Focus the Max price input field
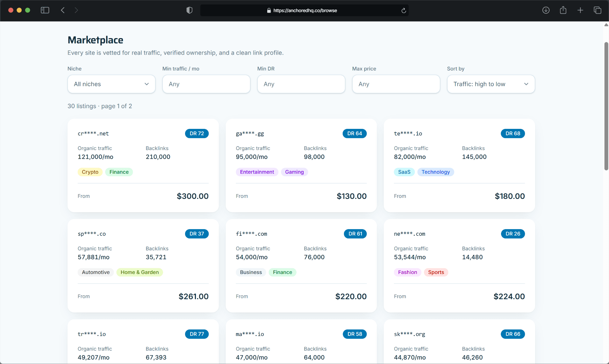 [396, 84]
